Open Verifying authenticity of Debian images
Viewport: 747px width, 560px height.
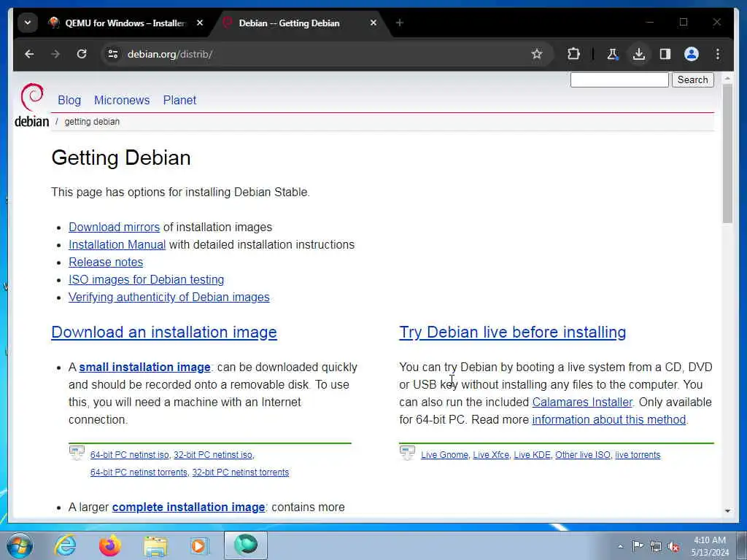(169, 297)
